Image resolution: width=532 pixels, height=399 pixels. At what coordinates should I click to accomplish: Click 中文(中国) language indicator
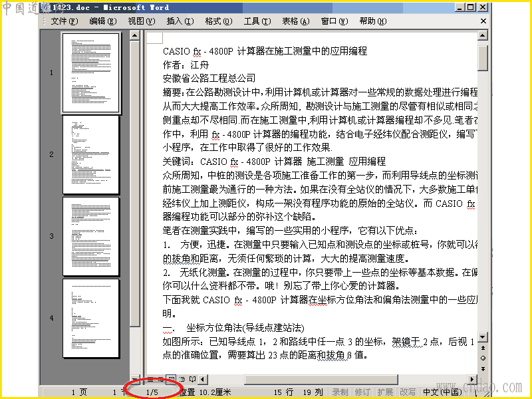point(442,392)
